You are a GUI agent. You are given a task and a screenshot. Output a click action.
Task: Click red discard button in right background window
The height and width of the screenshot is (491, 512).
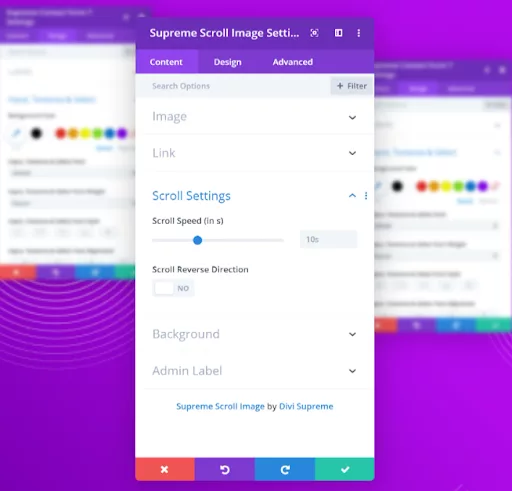click(x=386, y=324)
